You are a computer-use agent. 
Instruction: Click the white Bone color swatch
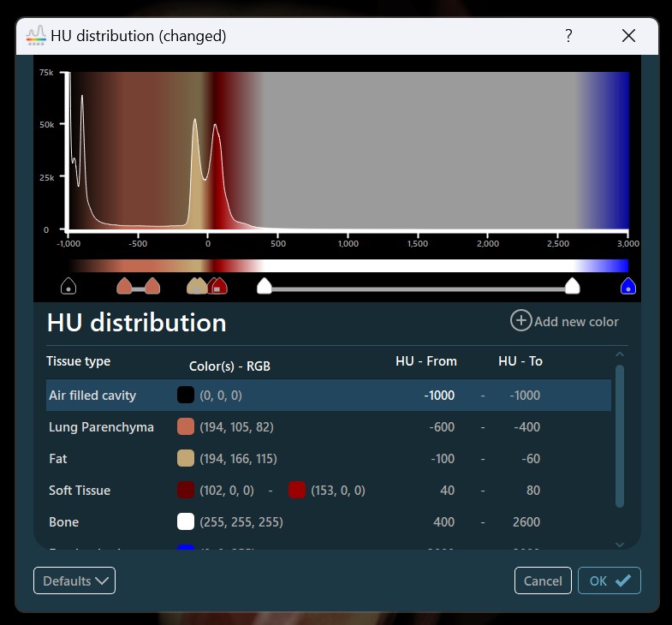pos(186,522)
